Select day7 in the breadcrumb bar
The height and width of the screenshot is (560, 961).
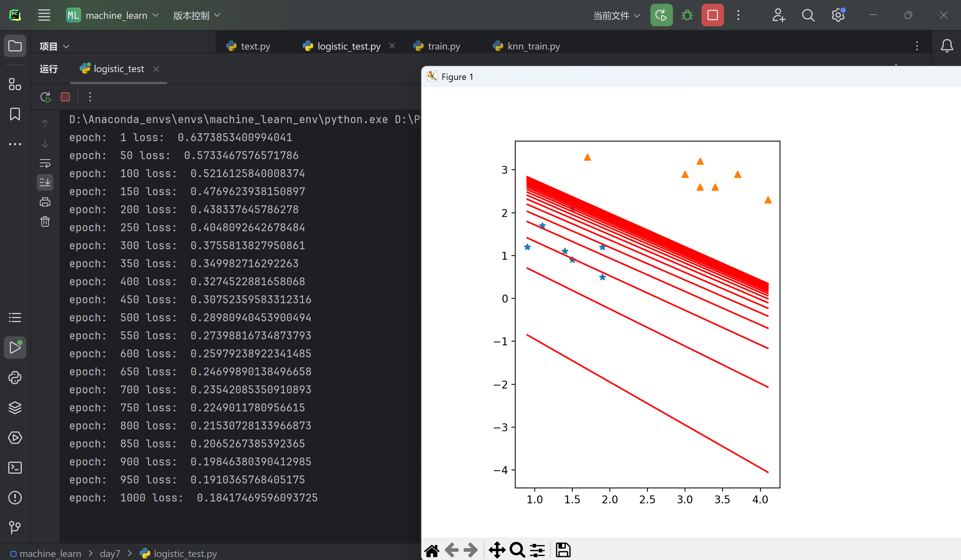pyautogui.click(x=110, y=553)
